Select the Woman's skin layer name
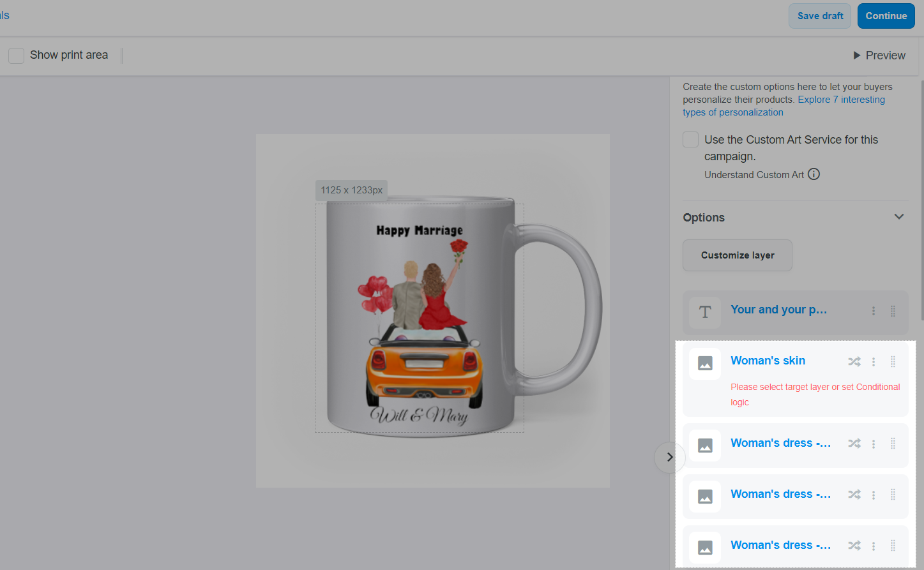The height and width of the screenshot is (570, 924). coord(768,361)
